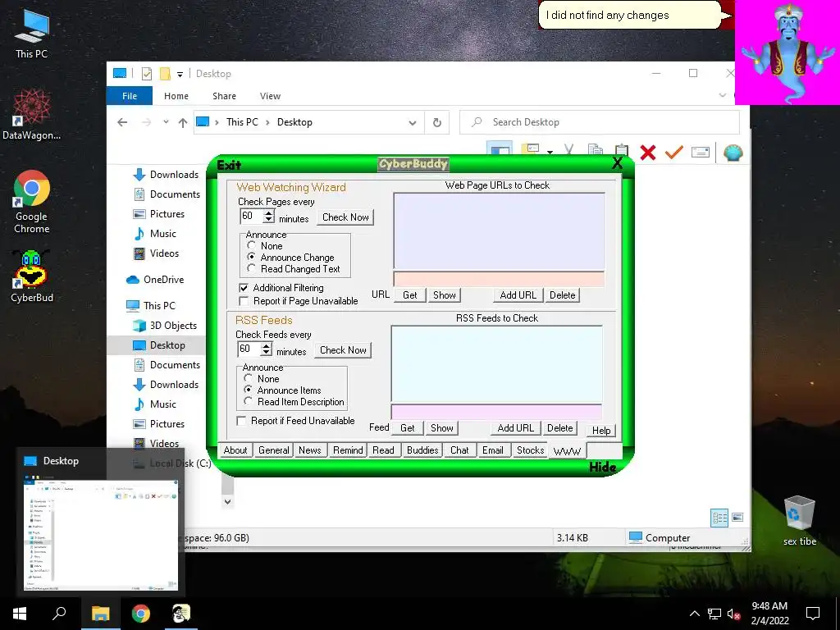Select None under Web Watching Announce

(251, 245)
